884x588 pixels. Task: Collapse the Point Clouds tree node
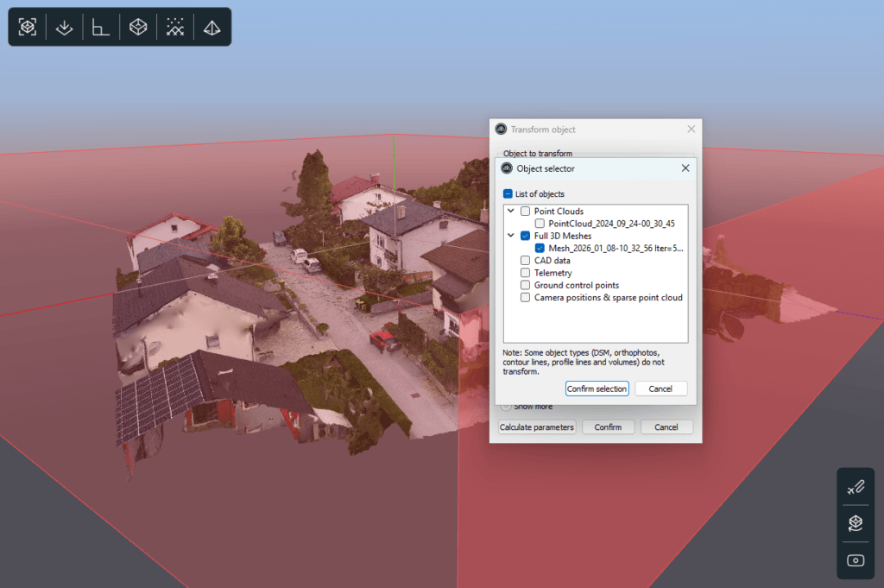tap(511, 212)
